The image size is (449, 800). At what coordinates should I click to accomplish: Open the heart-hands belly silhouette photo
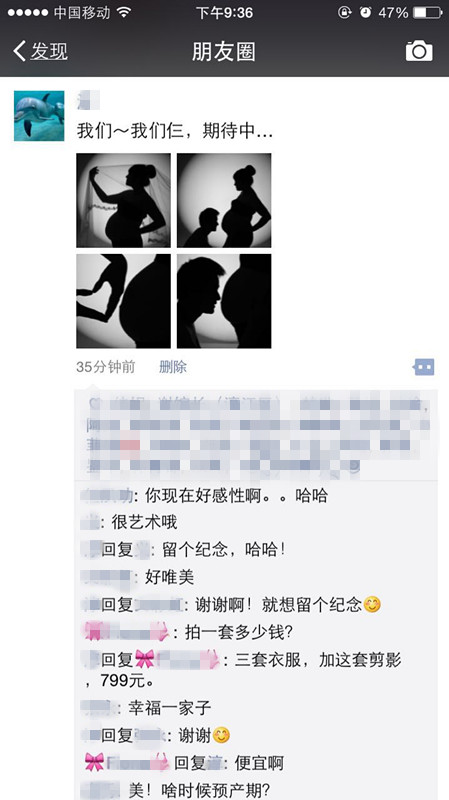[123, 301]
